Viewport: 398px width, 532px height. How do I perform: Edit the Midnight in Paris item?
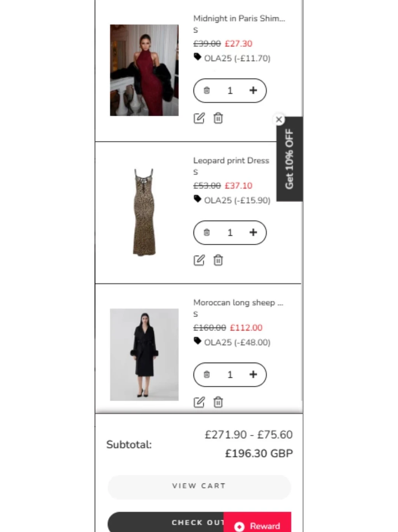tap(199, 118)
